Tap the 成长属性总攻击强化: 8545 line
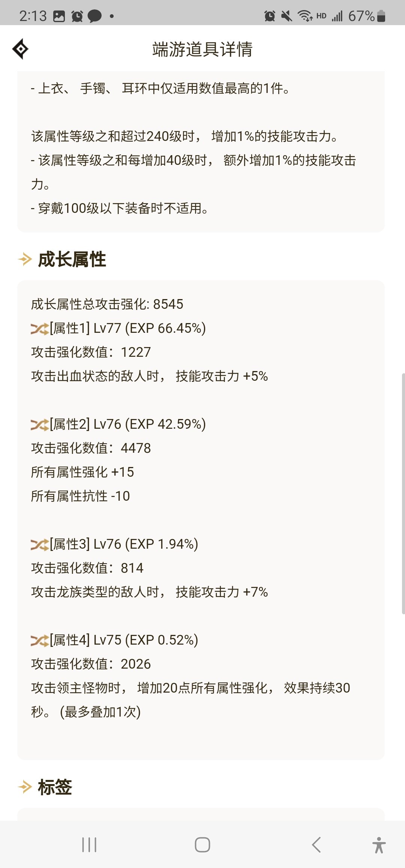405x868 pixels. [107, 304]
